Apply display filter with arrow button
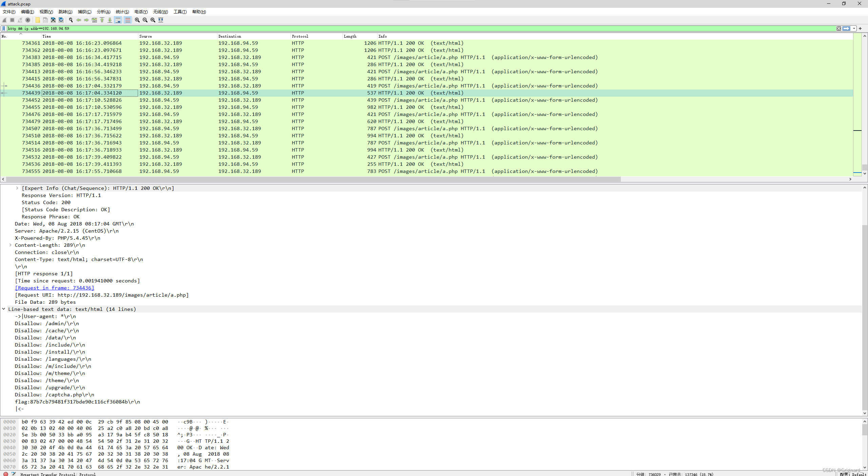This screenshot has width=868, height=476. tap(846, 28)
